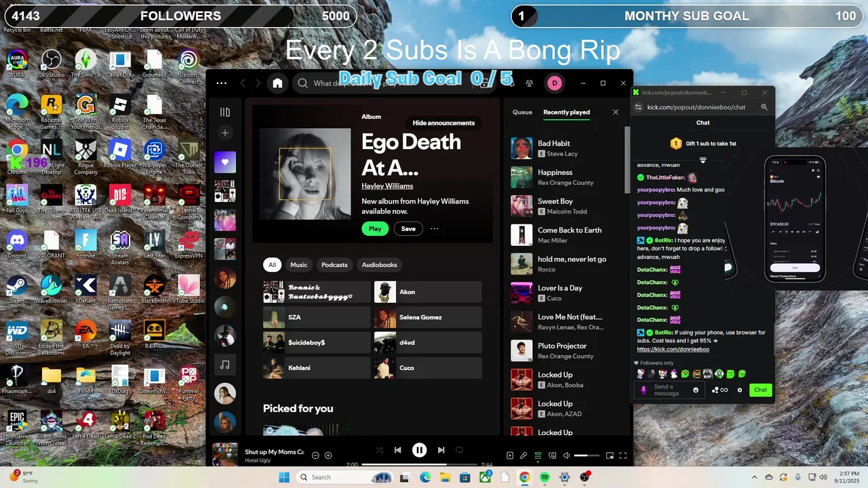Show hidden system tray icons
The width and height of the screenshot is (868, 488).
click(x=754, y=477)
